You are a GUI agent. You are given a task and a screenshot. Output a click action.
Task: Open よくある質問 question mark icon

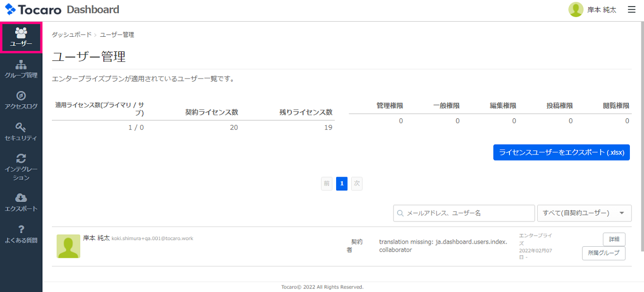pos(21,229)
